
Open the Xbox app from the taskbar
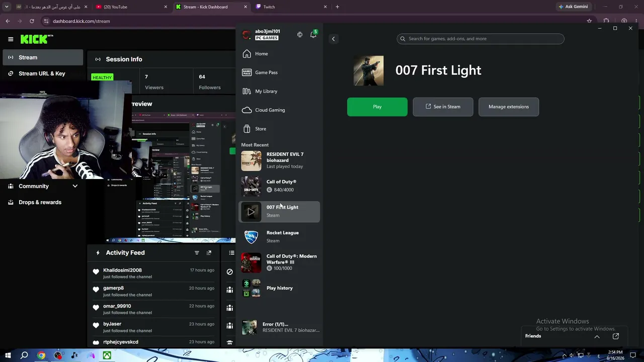(x=107, y=355)
